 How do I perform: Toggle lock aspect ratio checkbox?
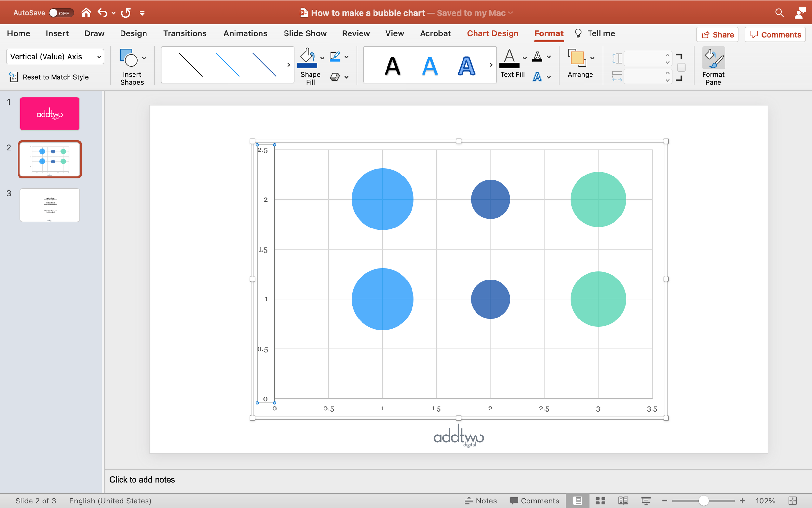pos(681,68)
